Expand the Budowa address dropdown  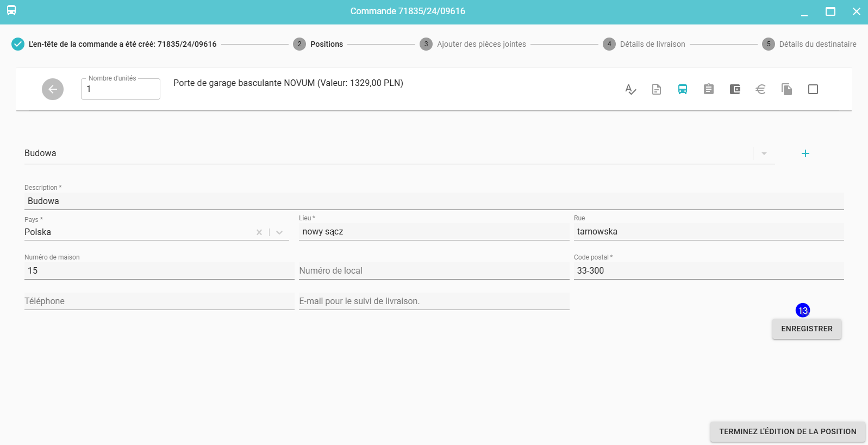pos(764,153)
